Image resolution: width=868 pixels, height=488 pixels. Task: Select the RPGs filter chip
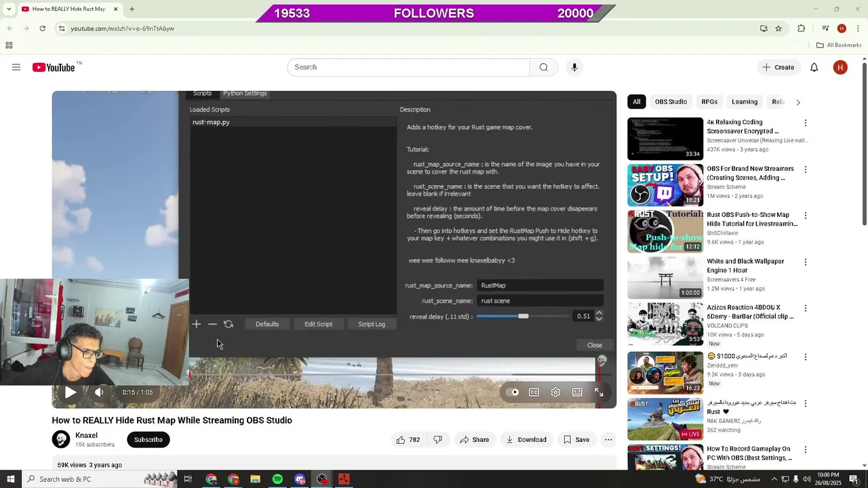(x=709, y=102)
